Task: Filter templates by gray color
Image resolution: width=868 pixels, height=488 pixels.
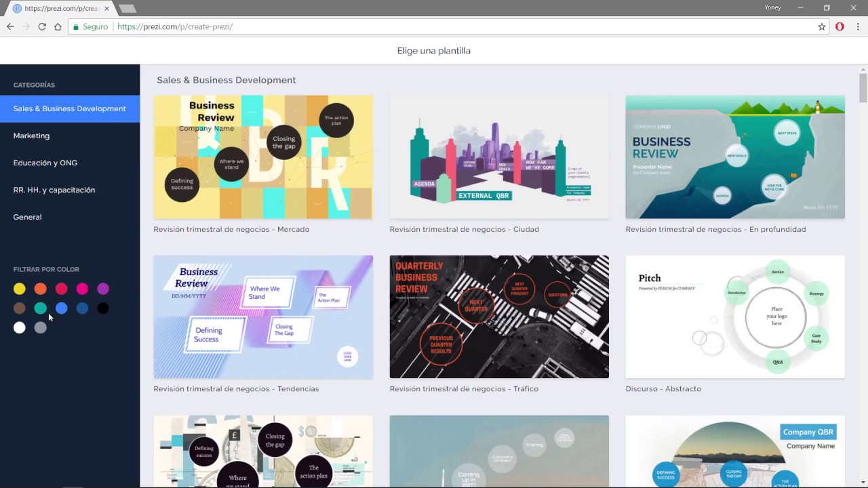Action: 41,328
